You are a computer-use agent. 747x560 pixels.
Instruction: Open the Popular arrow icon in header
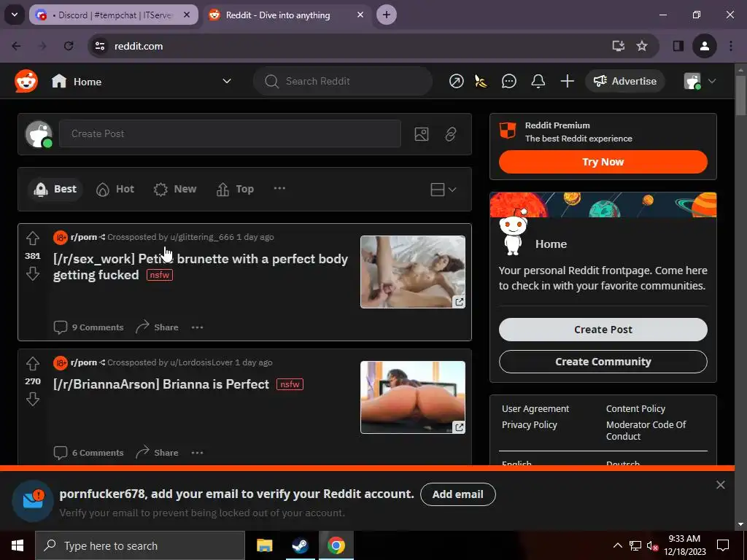click(456, 82)
